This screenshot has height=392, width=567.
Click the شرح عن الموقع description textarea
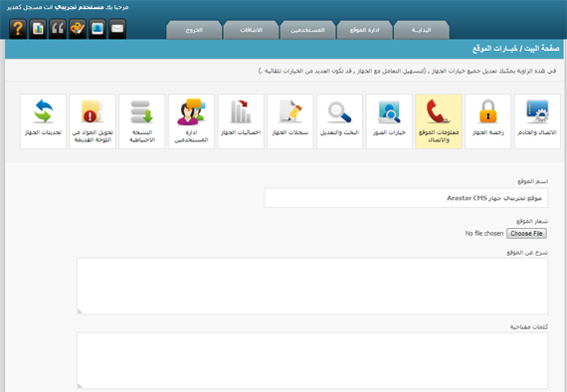(312, 287)
